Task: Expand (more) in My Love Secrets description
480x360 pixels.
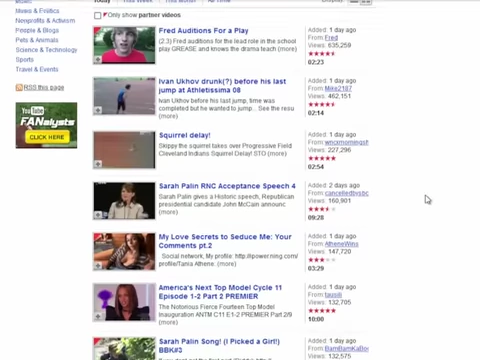Action: point(227,264)
